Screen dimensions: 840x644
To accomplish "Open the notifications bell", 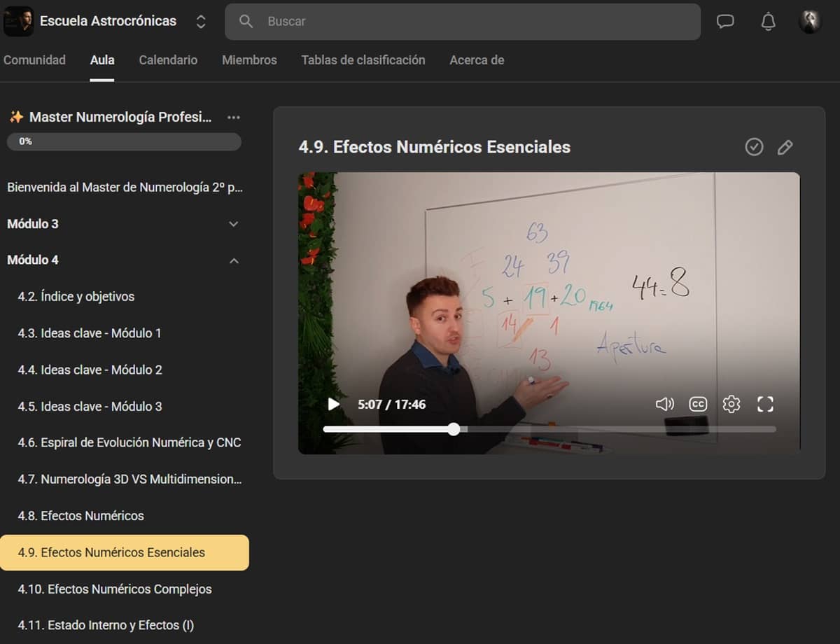I will click(x=768, y=22).
